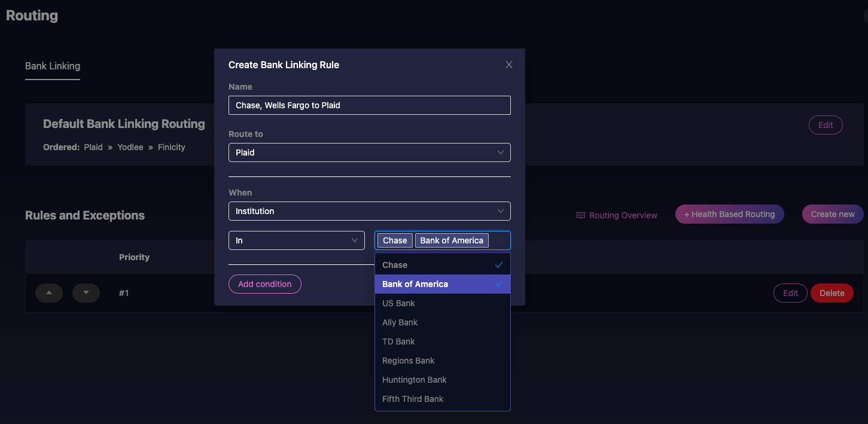This screenshot has width=868, height=424.
Task: Deselect Bank of America in the list
Action: [x=443, y=284]
